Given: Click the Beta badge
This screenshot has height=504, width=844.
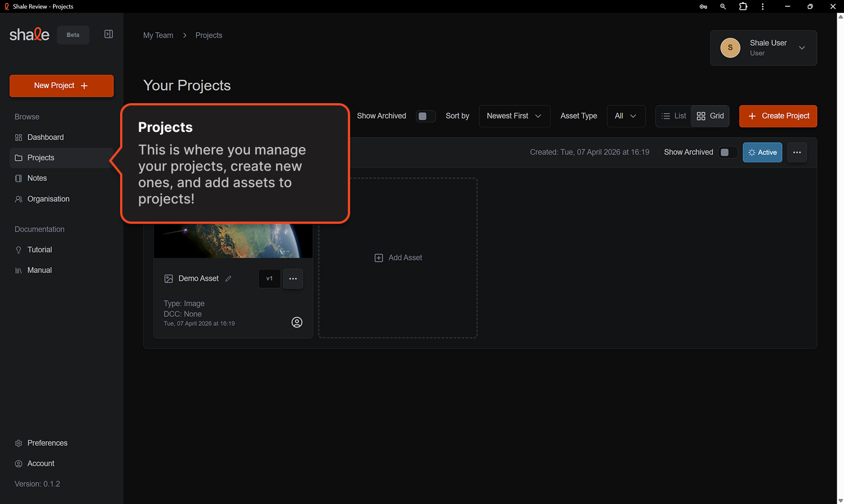Looking at the screenshot, I should tap(73, 35).
